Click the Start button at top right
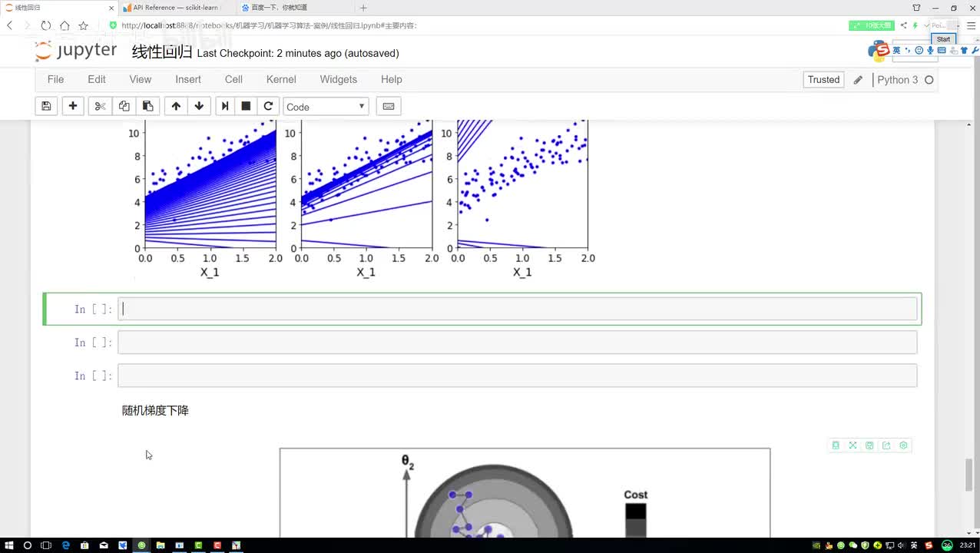980x553 pixels. coord(943,39)
